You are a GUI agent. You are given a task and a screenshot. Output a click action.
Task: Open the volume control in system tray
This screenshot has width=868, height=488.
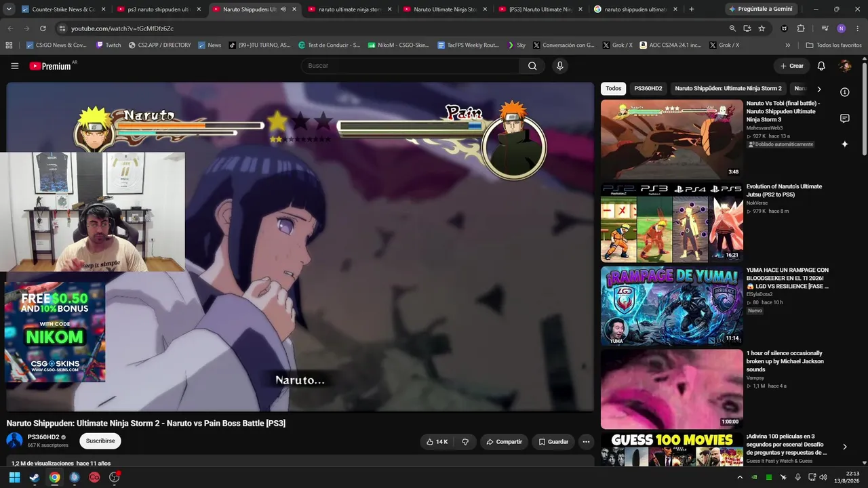(x=823, y=477)
